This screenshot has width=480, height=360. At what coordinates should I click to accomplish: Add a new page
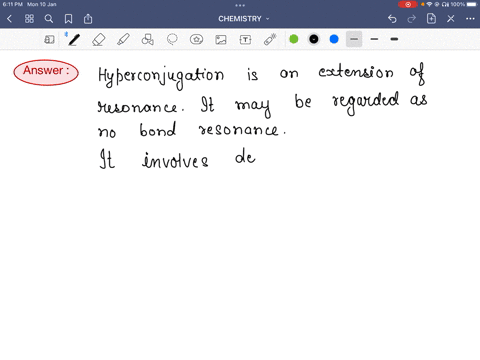431,19
